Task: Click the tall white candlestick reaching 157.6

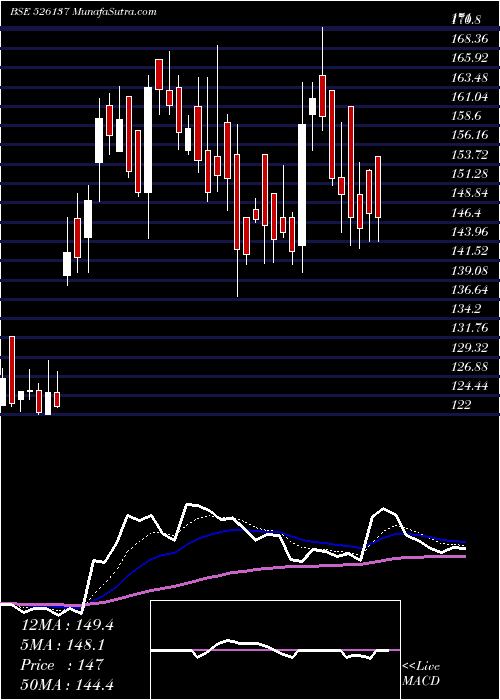Action: pos(302,185)
